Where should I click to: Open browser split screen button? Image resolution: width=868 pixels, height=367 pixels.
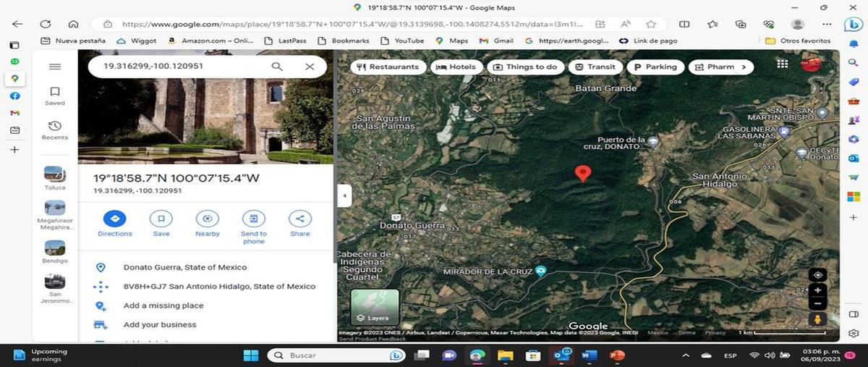coord(685,24)
